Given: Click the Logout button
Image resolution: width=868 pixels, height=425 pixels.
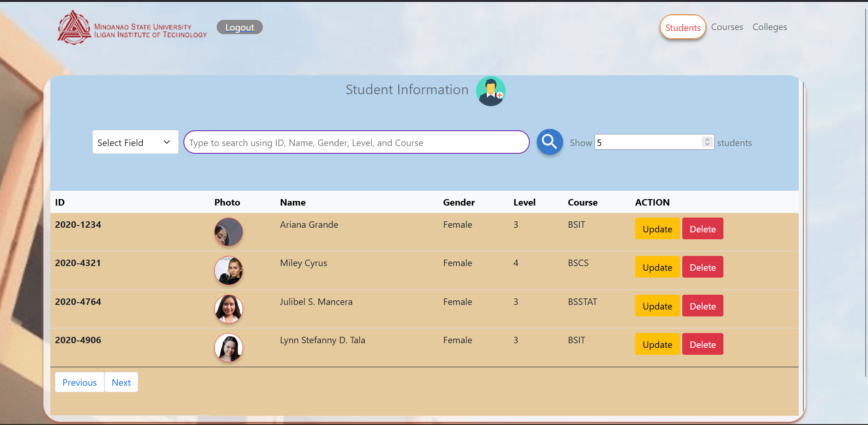Looking at the screenshot, I should [x=239, y=27].
